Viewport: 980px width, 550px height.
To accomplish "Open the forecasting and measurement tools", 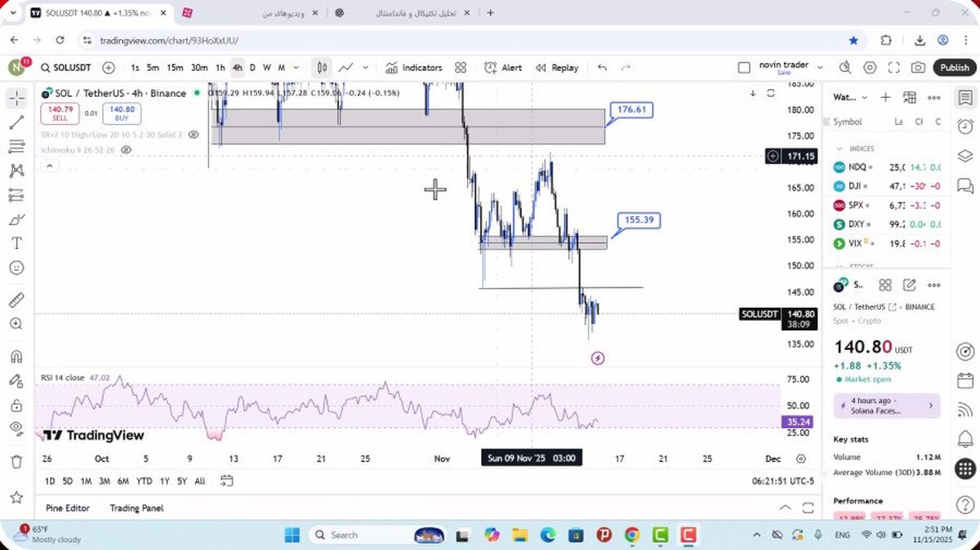I will click(16, 195).
